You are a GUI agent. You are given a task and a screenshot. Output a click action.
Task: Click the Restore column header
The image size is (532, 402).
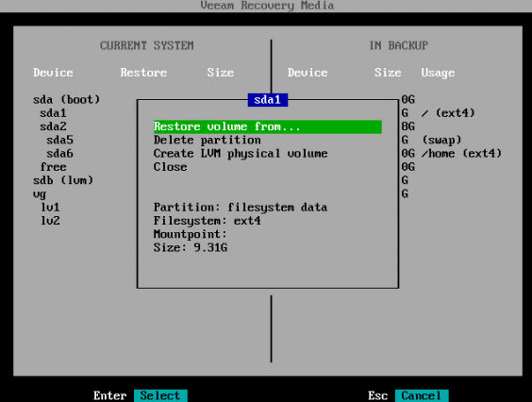coord(143,73)
